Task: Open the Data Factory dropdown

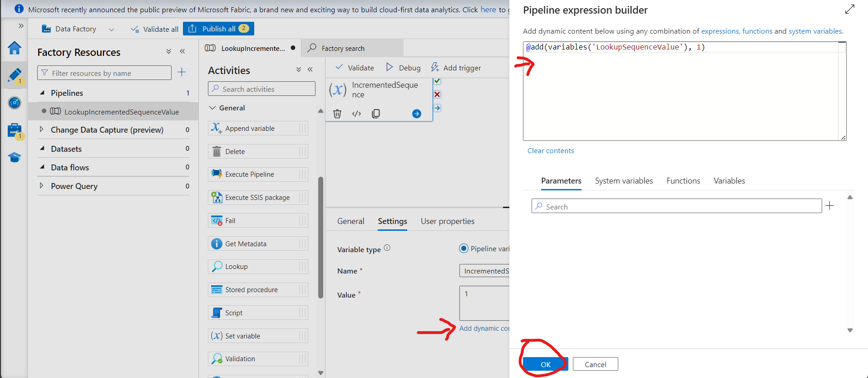Action: [x=112, y=29]
